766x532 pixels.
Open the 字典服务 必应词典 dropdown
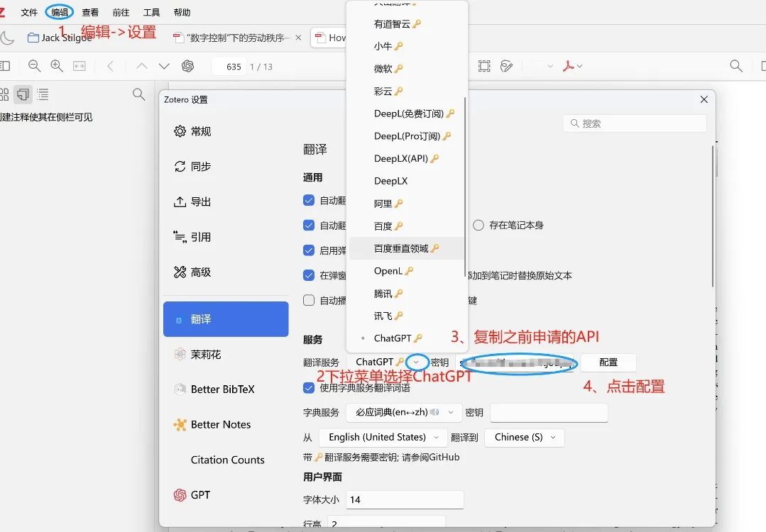tap(403, 412)
